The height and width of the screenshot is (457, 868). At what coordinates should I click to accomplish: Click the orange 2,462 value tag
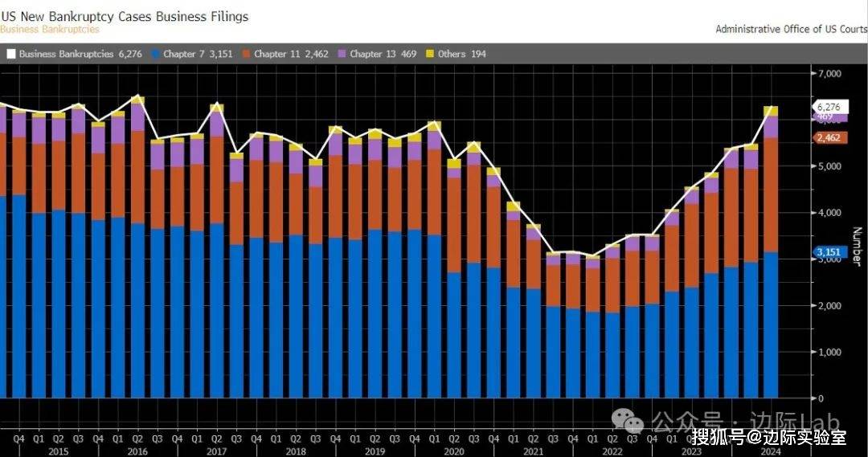click(x=829, y=138)
